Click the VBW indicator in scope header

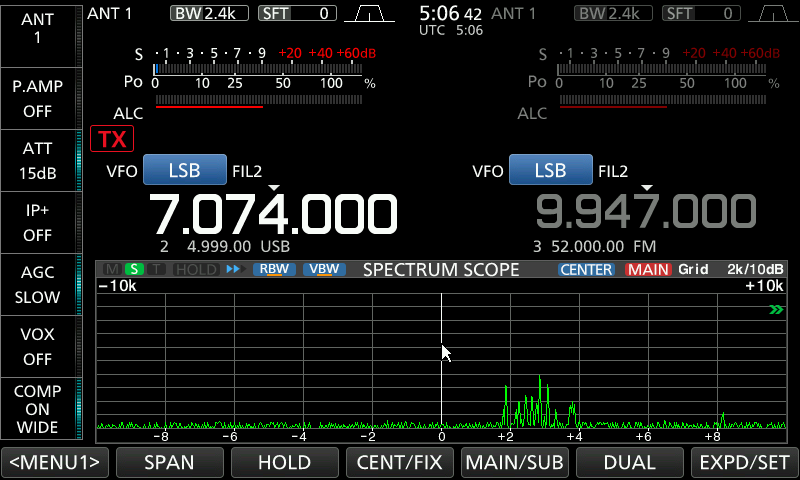322,269
